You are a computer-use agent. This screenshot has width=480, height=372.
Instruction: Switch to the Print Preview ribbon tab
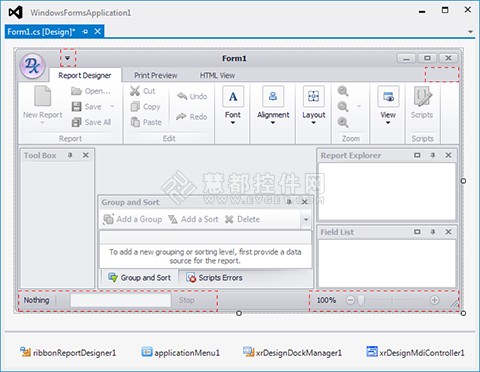point(156,75)
